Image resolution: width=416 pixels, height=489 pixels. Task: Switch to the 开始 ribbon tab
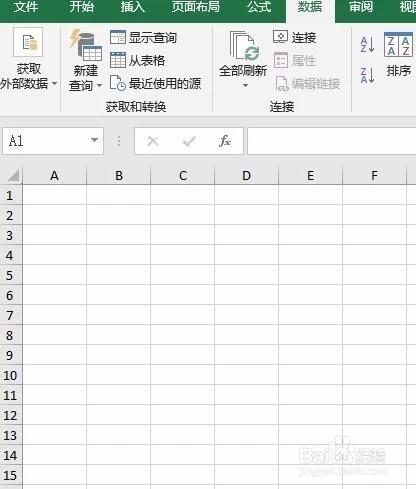click(x=82, y=7)
